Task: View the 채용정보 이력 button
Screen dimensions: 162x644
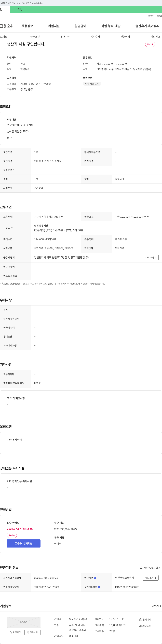Action: click(x=145, y=626)
